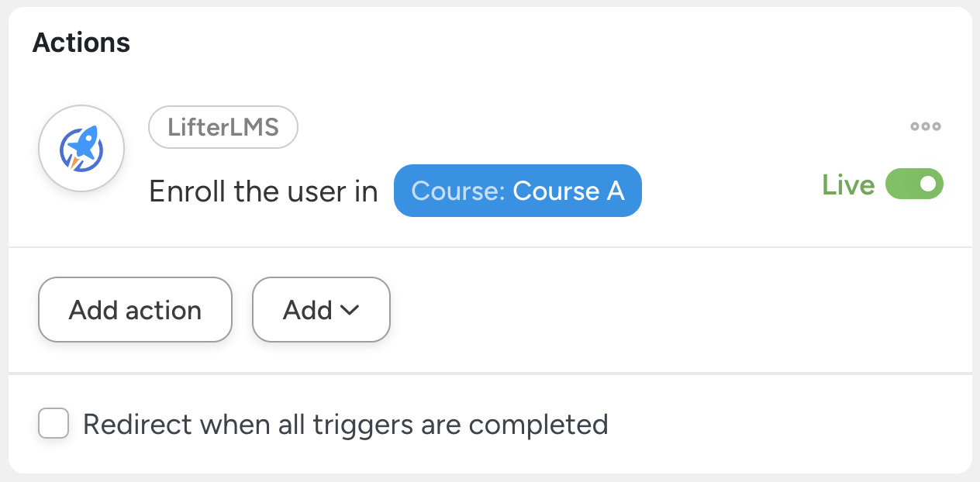Click the chevron arrow on Add button
Screen dimensions: 980x482
(x=350, y=310)
